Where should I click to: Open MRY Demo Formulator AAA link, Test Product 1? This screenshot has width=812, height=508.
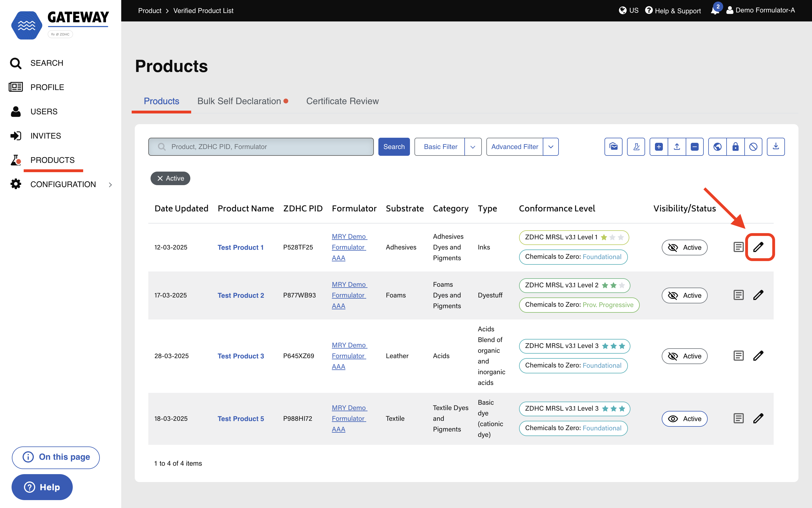tap(349, 247)
